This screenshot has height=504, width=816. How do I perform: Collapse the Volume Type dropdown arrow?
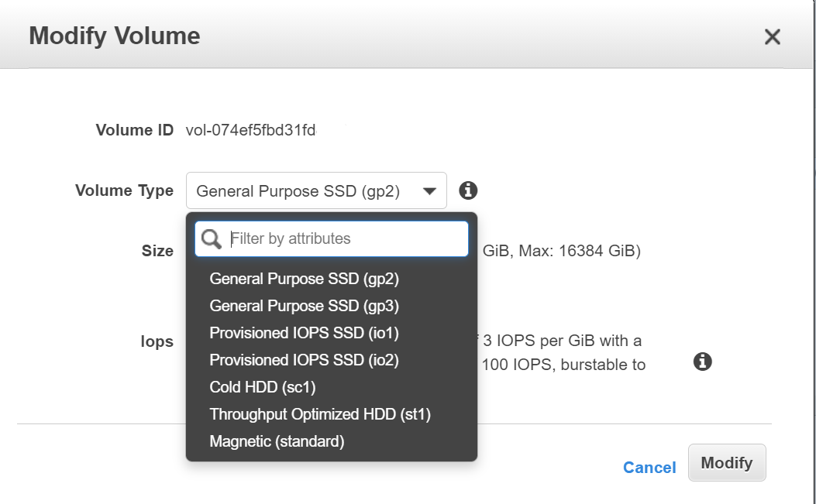(429, 191)
